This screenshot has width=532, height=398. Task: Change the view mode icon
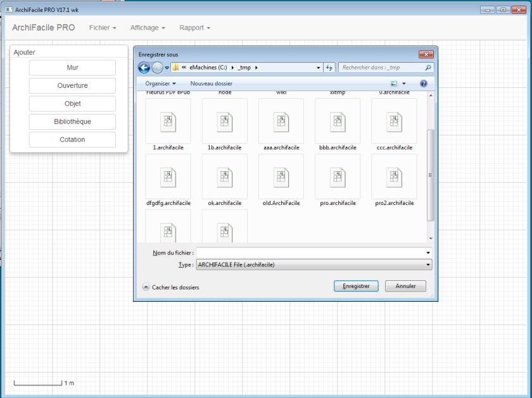(x=393, y=84)
